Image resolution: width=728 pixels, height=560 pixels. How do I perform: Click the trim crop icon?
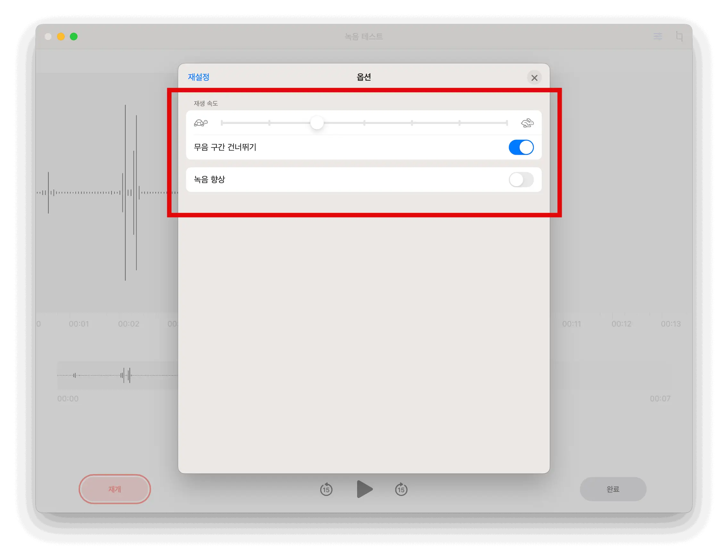click(679, 36)
